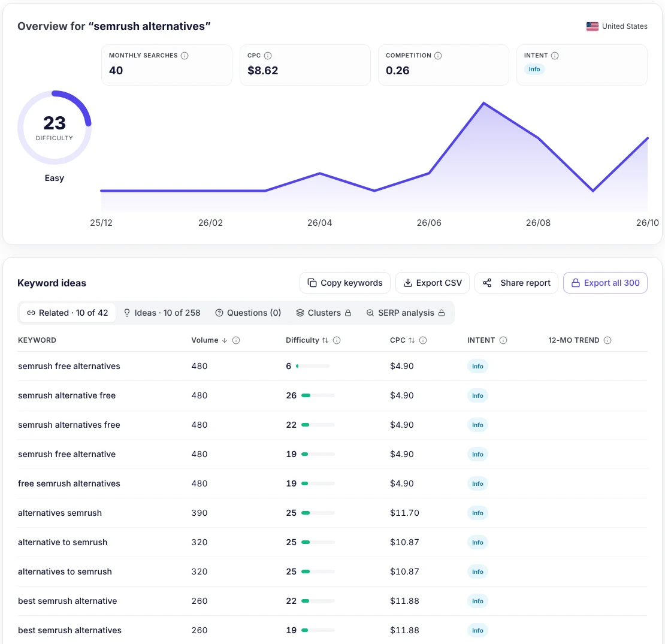The width and height of the screenshot is (665, 644).
Task: Click Info badge for alternatives semrush row
Action: point(477,513)
